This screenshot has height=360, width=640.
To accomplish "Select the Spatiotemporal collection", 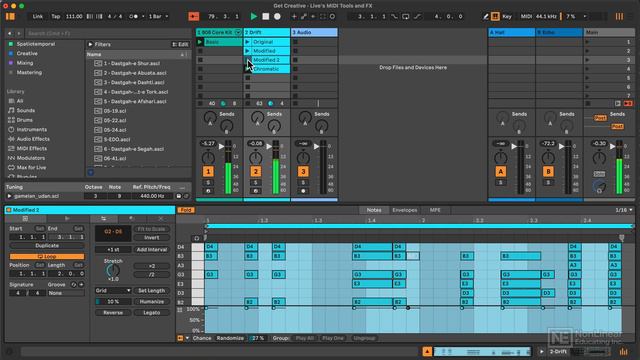I will pyautogui.click(x=36, y=44).
